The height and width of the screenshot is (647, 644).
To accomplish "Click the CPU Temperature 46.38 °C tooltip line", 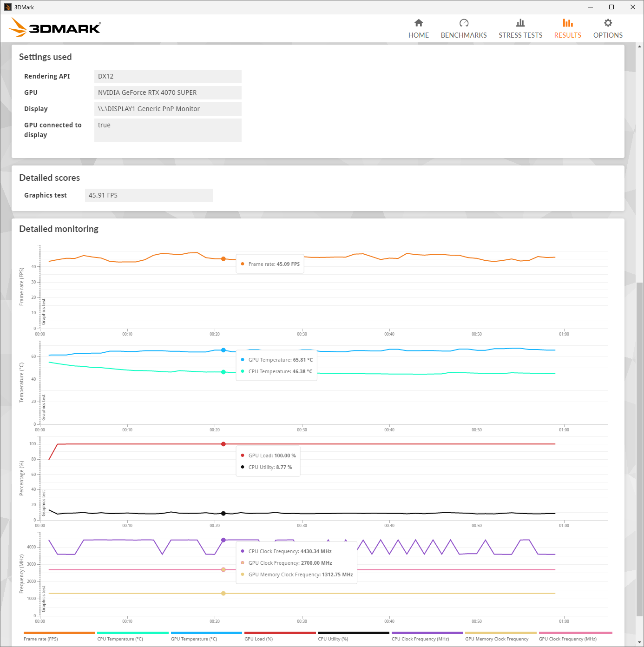I will (x=277, y=371).
